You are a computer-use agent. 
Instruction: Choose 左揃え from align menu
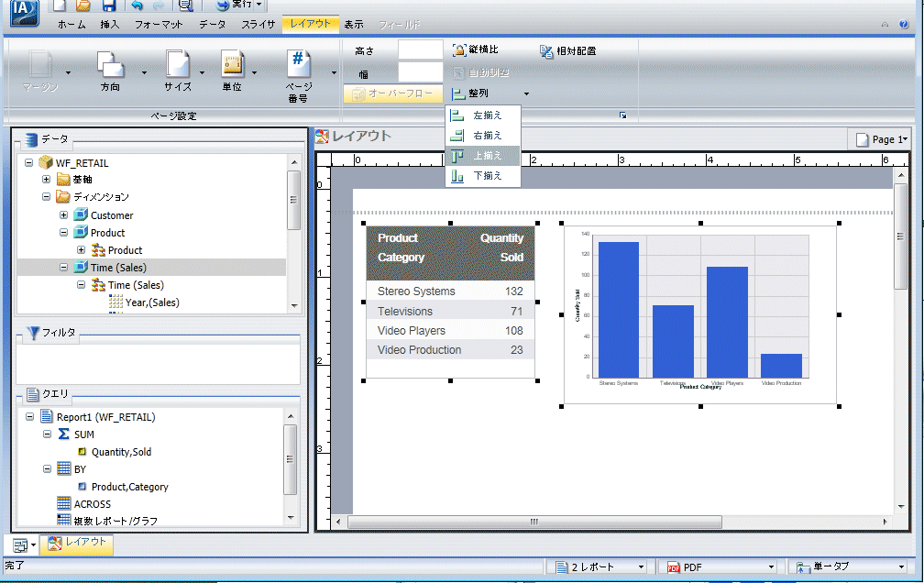coord(482,115)
